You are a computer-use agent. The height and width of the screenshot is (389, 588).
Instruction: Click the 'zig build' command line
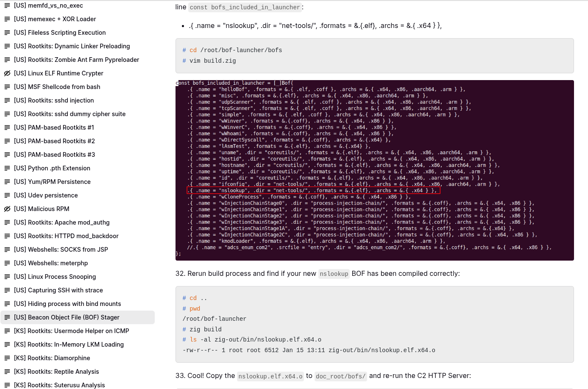tap(205, 329)
